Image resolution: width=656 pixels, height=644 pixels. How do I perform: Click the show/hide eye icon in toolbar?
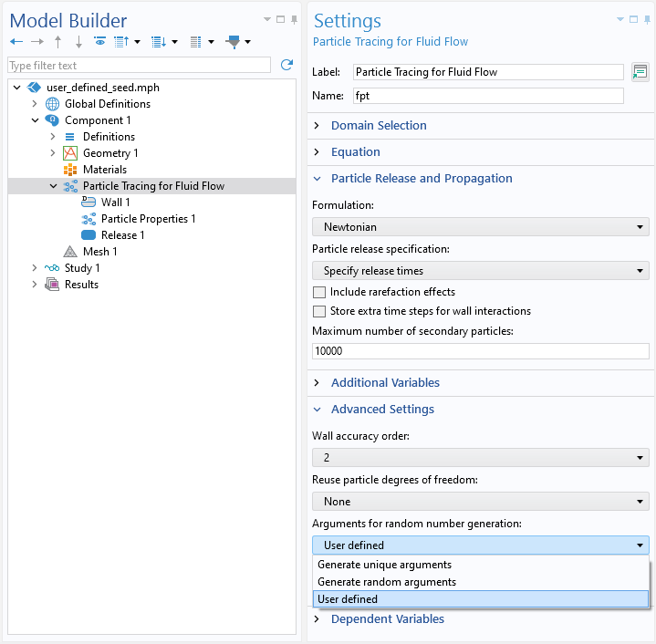(x=99, y=42)
